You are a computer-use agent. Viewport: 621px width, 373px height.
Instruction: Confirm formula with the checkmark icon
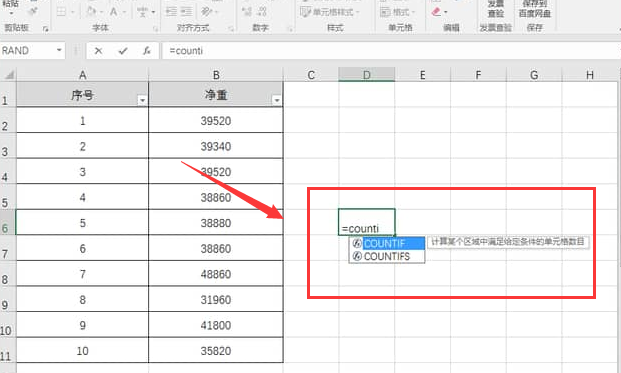coord(123,51)
